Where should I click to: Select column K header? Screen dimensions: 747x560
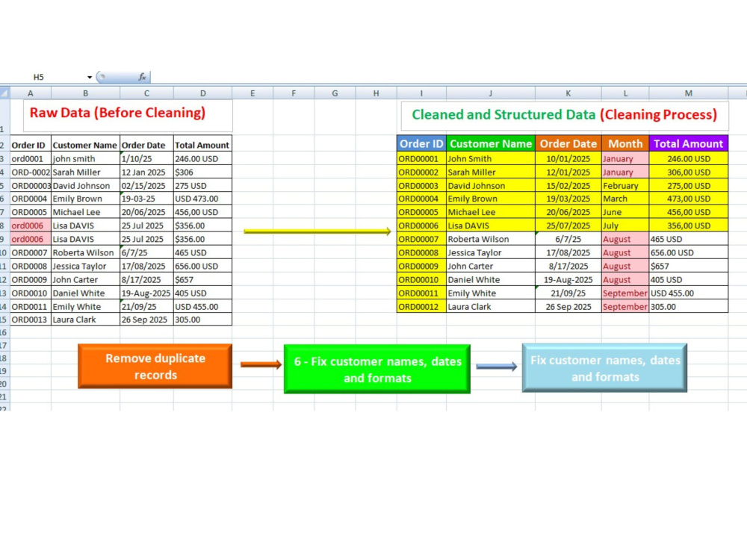coord(568,93)
